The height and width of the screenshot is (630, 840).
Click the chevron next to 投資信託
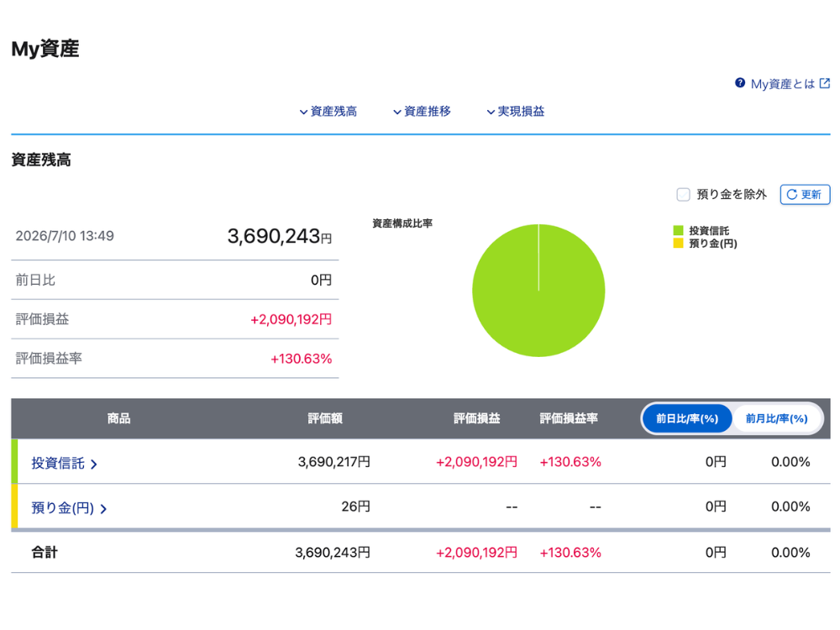click(94, 464)
